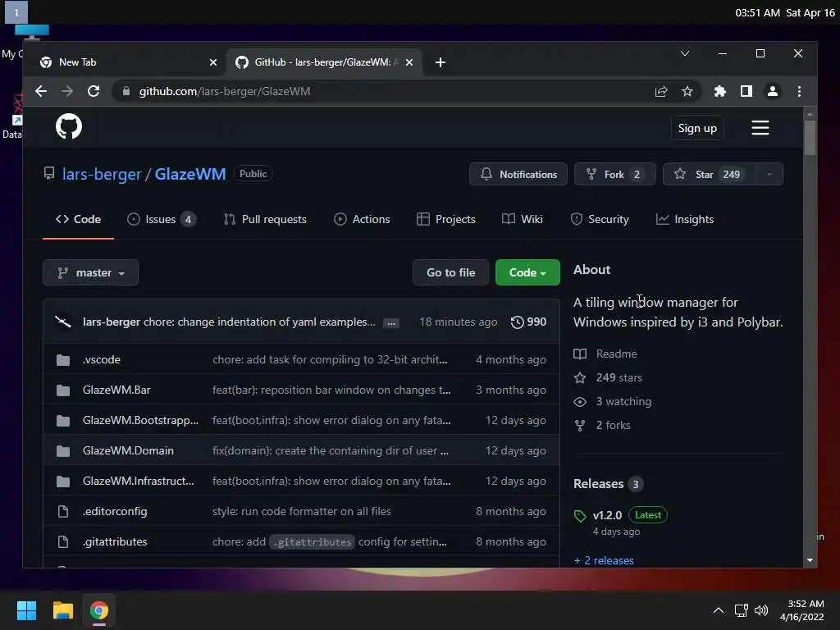Click the Sign up button
Image resolution: width=840 pixels, height=630 pixels.
(x=697, y=128)
